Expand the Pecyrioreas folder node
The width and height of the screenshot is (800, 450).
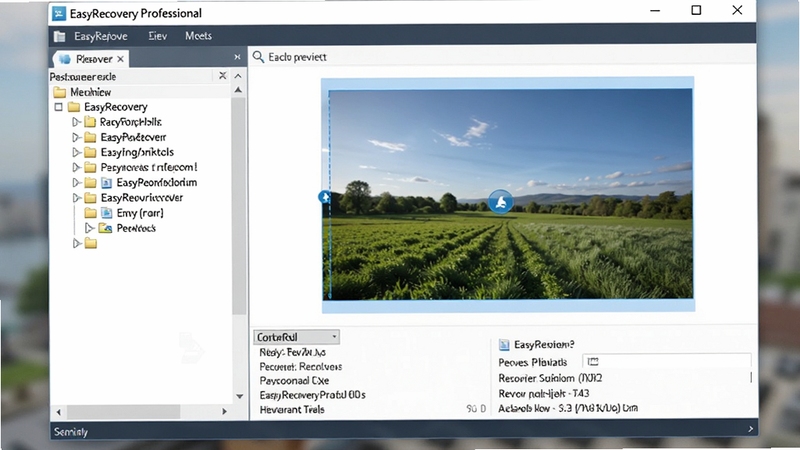(76, 167)
